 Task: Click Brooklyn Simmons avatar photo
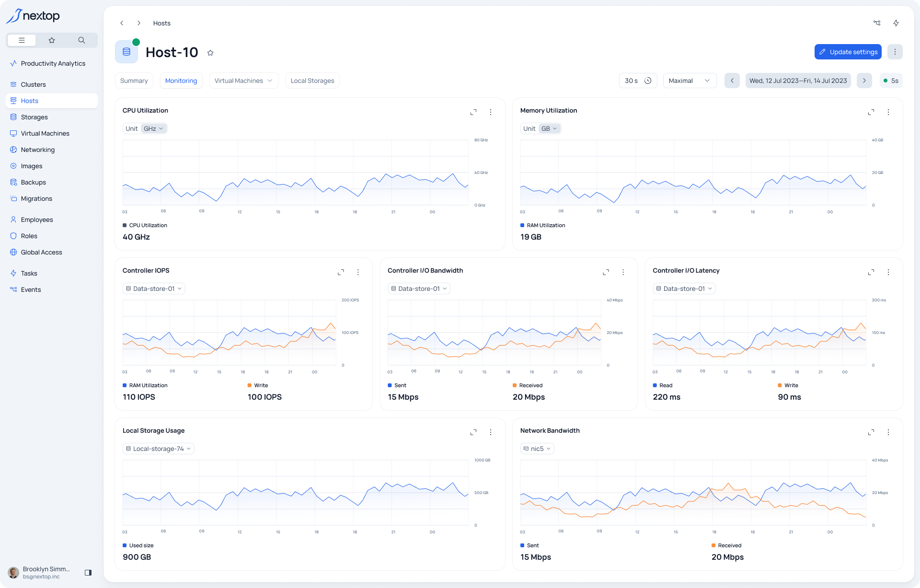point(13,573)
